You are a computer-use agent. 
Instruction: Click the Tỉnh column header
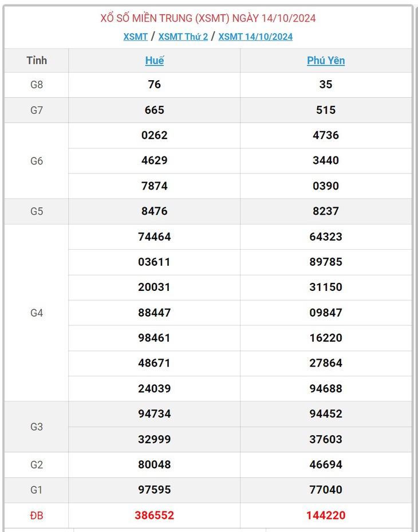coord(37,60)
